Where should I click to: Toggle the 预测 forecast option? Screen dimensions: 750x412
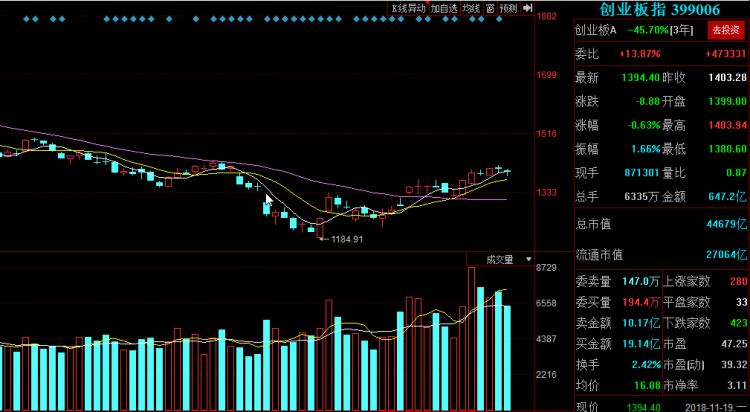[509, 8]
